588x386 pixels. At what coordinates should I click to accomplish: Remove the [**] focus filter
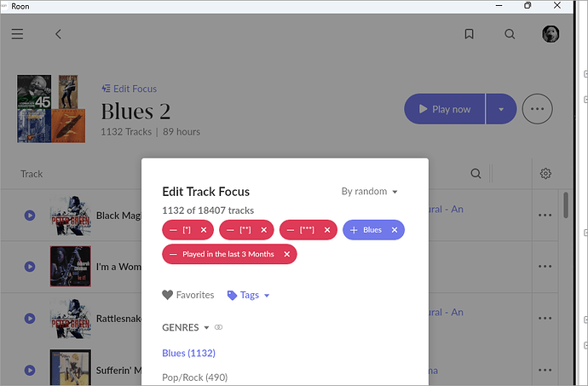point(264,230)
